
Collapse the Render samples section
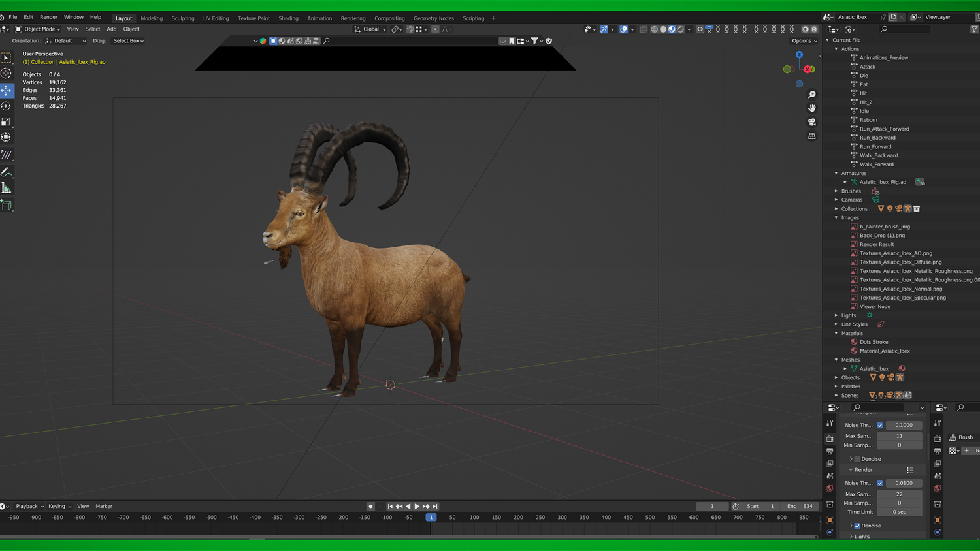pos(851,470)
